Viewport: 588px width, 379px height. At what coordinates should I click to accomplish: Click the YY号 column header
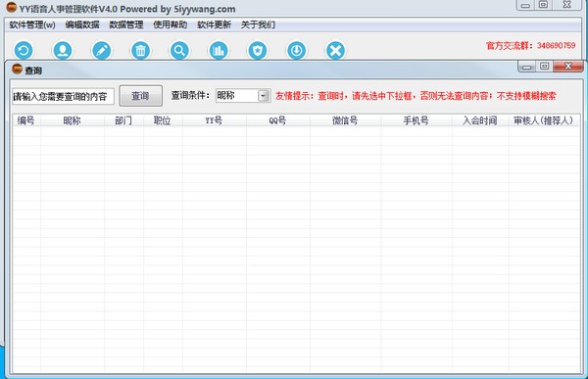[x=214, y=120]
